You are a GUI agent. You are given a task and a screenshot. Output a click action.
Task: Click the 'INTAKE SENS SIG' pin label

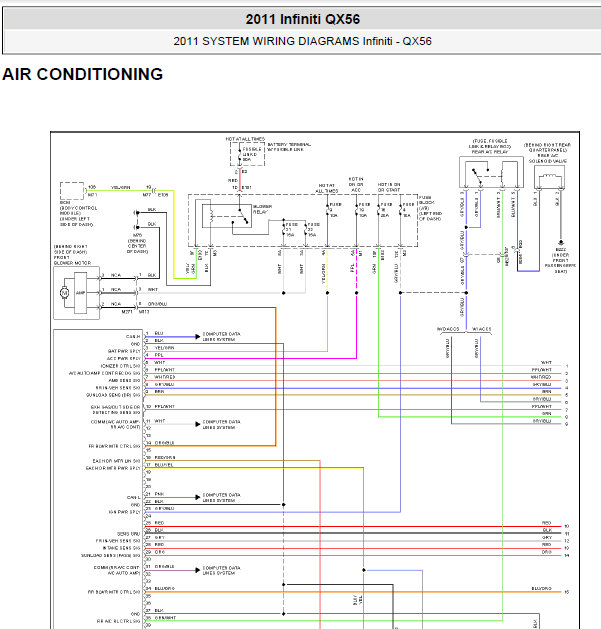point(122,548)
